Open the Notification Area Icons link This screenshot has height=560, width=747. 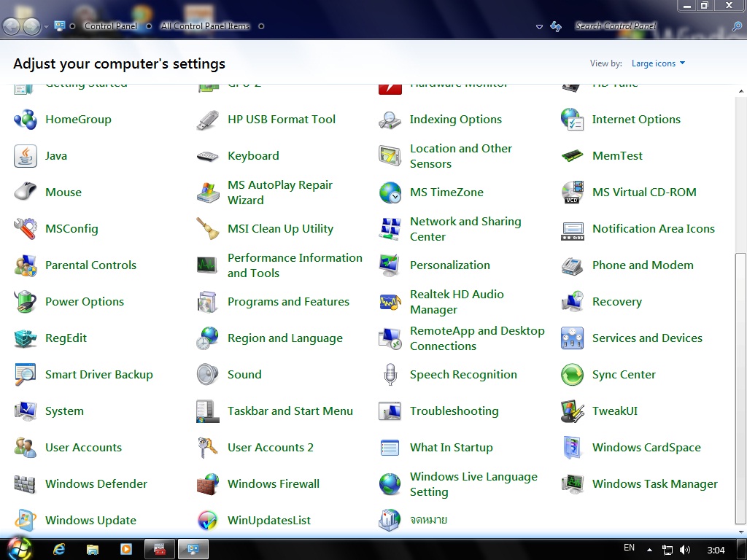tap(653, 228)
